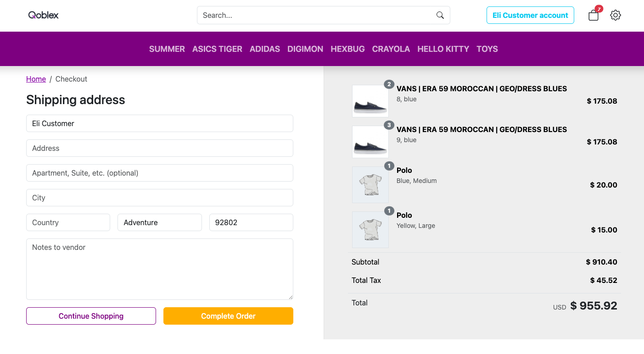Viewport: 644px width, 354px height.
Task: Go to the HELLO KITTY category
Action: coord(443,49)
